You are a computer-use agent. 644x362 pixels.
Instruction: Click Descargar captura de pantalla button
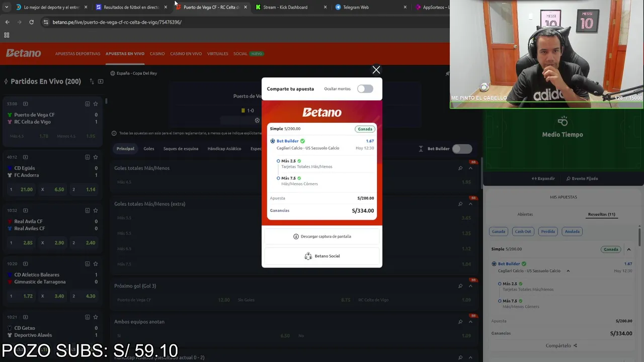(x=322, y=236)
